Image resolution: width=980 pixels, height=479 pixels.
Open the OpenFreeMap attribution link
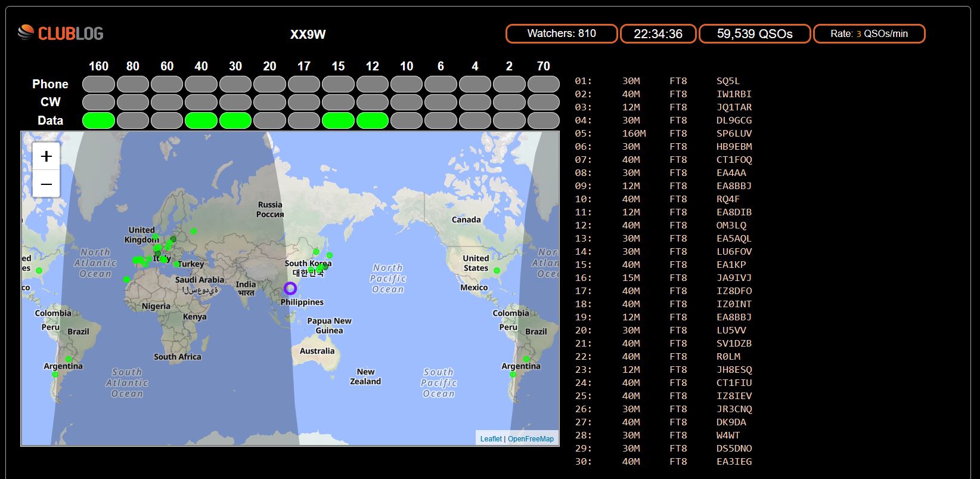[x=531, y=439]
